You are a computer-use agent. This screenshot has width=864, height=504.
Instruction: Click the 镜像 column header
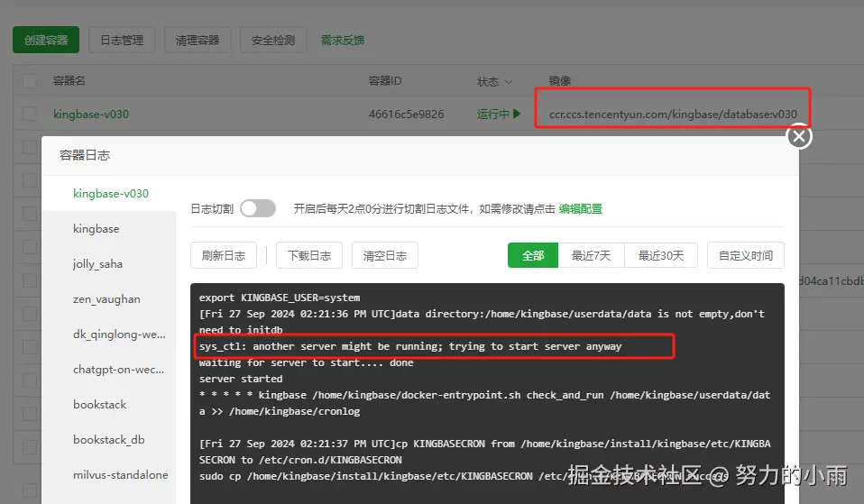[560, 81]
